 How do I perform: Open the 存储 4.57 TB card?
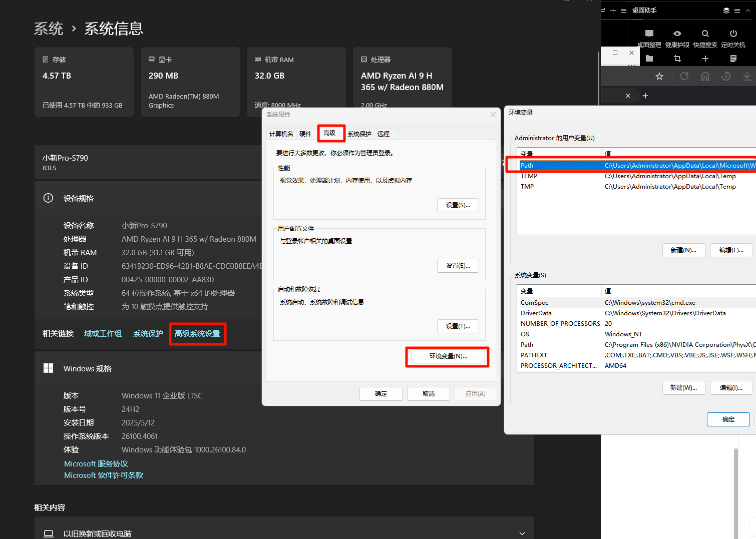pos(84,82)
